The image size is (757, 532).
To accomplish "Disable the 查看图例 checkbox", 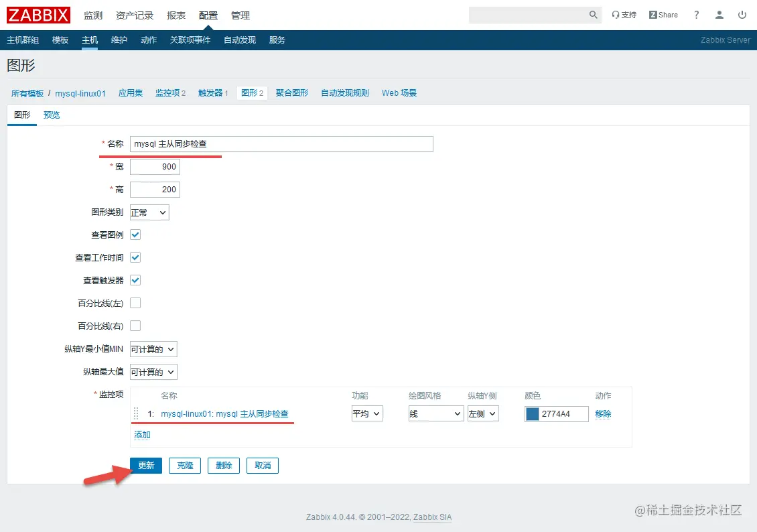I will tap(135, 235).
